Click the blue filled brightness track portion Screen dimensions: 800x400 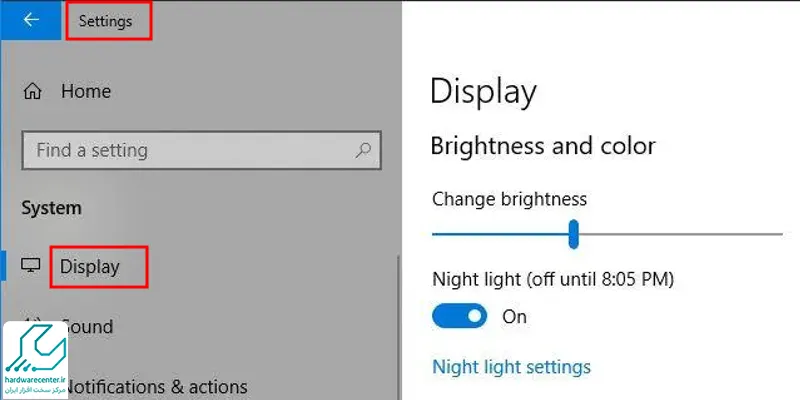[501, 234]
